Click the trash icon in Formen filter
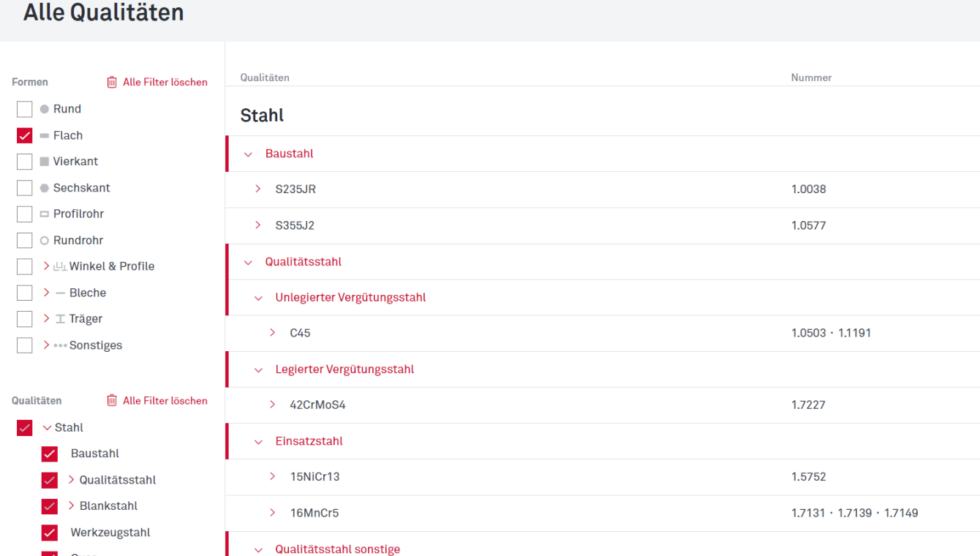This screenshot has height=556, width=980. pyautogui.click(x=112, y=82)
